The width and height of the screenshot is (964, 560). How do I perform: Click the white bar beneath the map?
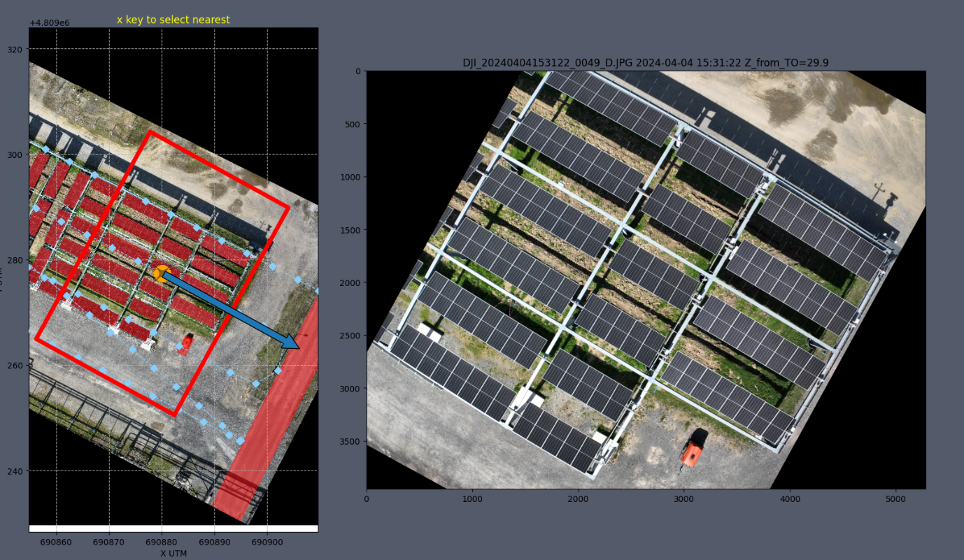tap(173, 528)
